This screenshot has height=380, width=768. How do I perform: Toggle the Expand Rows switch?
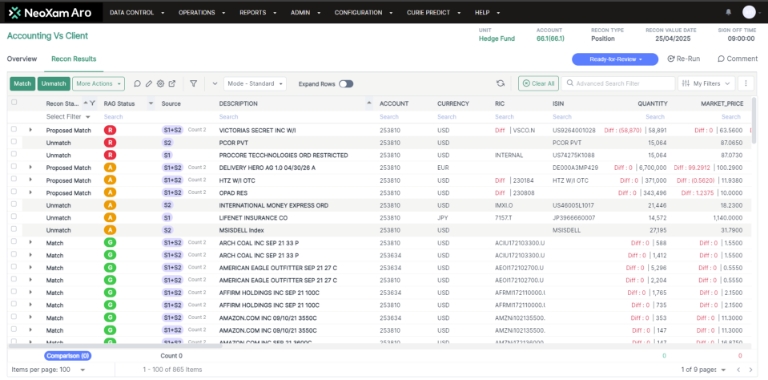[x=346, y=84]
